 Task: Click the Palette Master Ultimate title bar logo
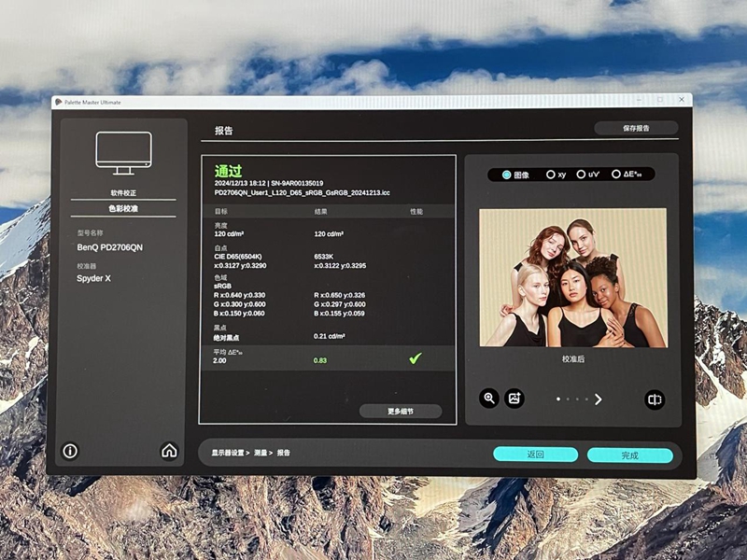[x=58, y=100]
